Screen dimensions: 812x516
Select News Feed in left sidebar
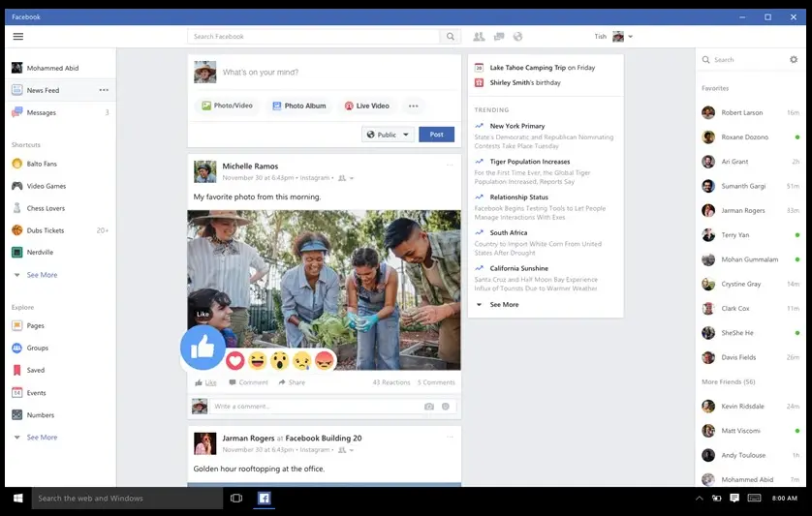coord(43,91)
